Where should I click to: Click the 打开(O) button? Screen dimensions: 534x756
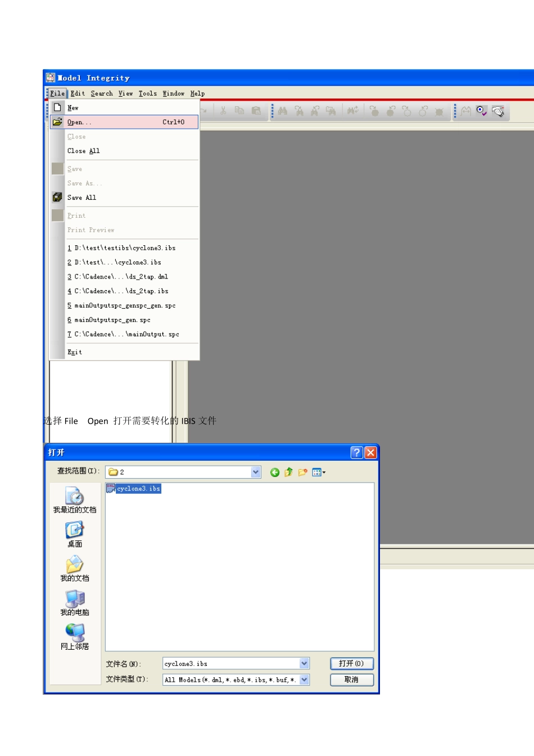pyautogui.click(x=352, y=664)
